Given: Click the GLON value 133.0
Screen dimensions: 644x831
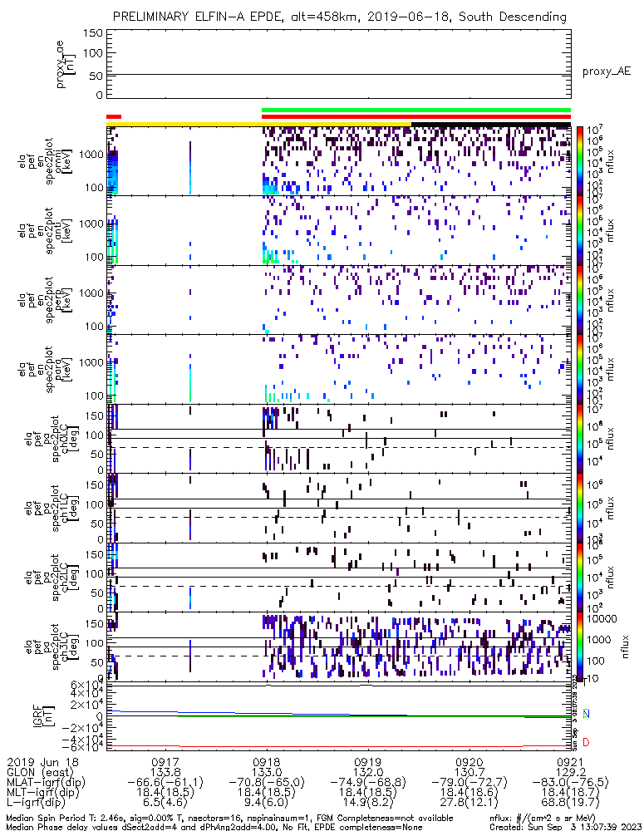Looking at the screenshot, I should click(x=267, y=773).
